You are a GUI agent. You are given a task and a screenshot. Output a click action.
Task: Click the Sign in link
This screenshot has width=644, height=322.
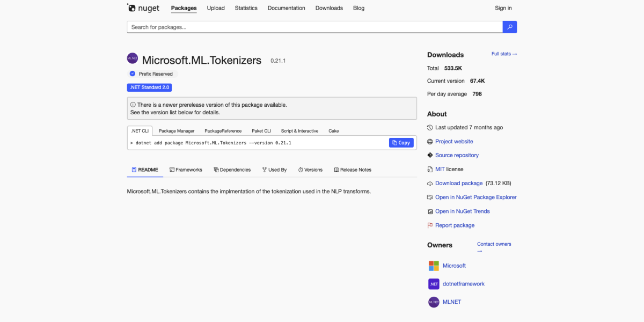point(503,8)
